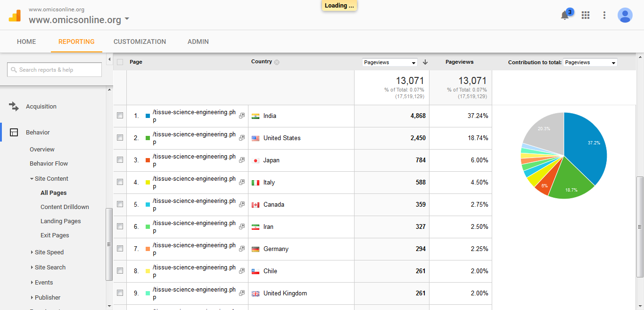Open Exit Pages report
The image size is (644, 310).
(x=55, y=235)
